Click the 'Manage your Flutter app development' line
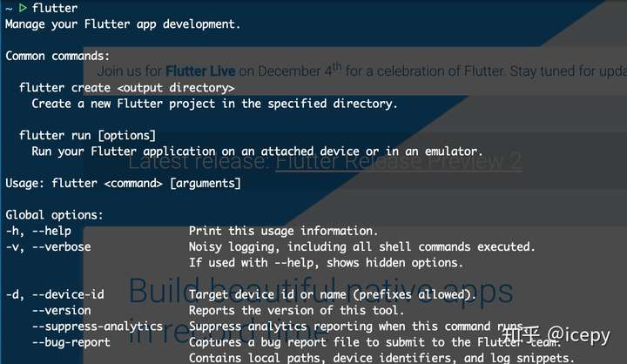 click(x=123, y=24)
